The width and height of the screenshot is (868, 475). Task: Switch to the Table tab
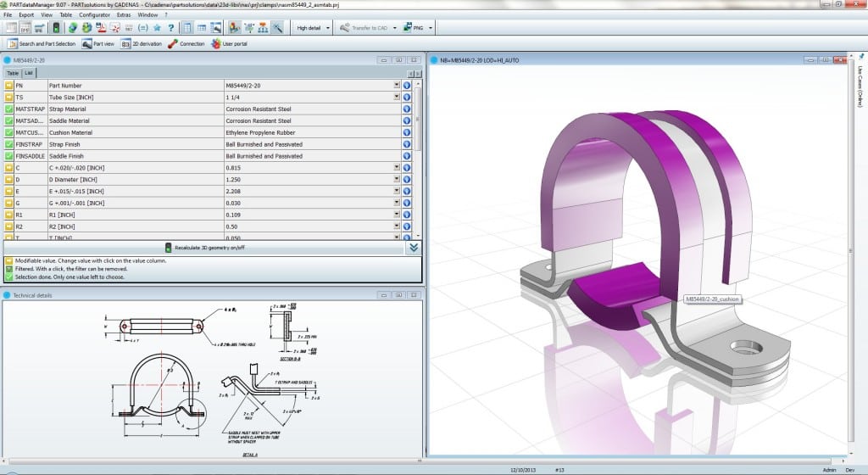(13, 74)
